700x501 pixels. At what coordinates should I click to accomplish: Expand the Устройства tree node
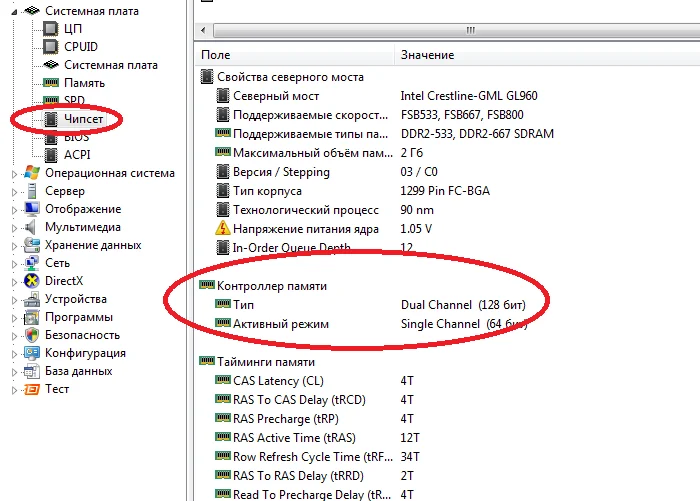[x=14, y=300]
